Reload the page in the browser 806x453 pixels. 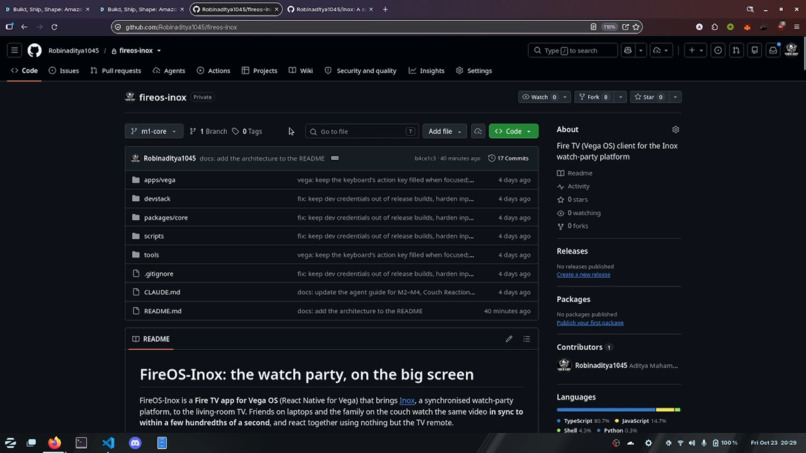coord(54,27)
